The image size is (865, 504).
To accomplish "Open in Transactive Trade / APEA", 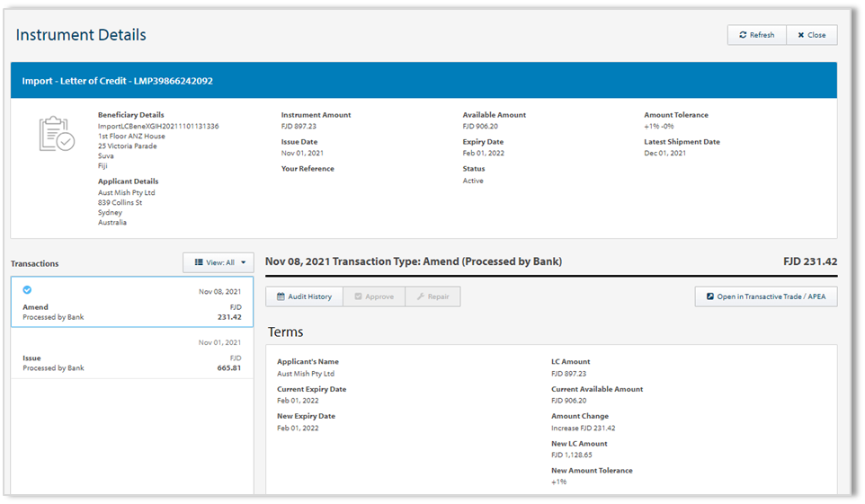I will 766,296.
